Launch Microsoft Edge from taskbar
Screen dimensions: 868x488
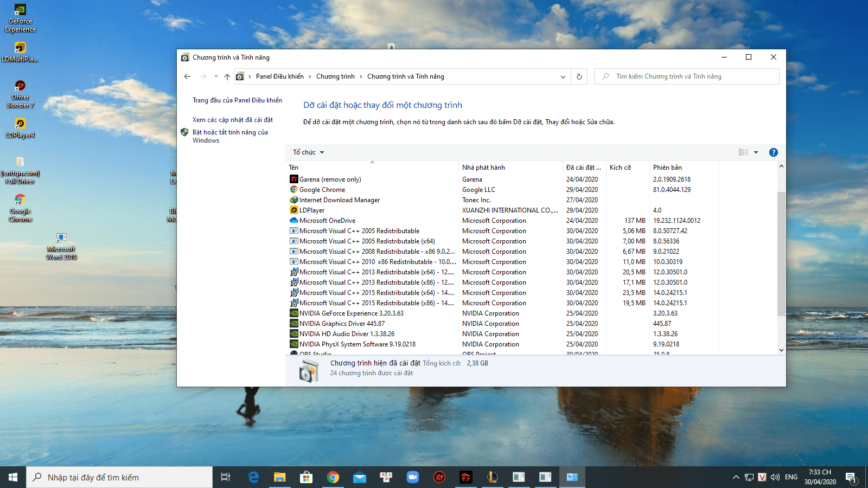click(253, 477)
